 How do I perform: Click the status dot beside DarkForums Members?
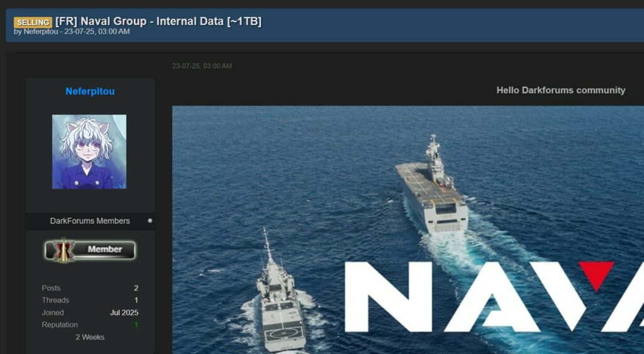click(x=150, y=221)
